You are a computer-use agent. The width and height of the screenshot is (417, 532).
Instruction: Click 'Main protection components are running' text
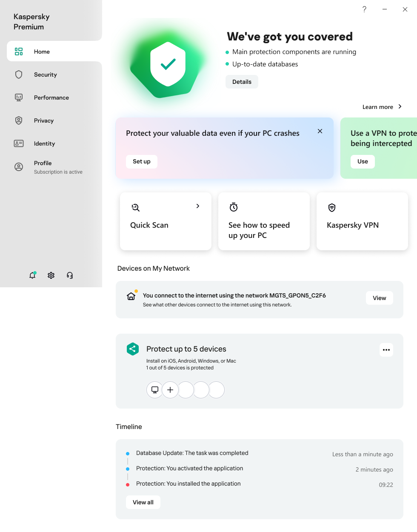[x=294, y=52]
